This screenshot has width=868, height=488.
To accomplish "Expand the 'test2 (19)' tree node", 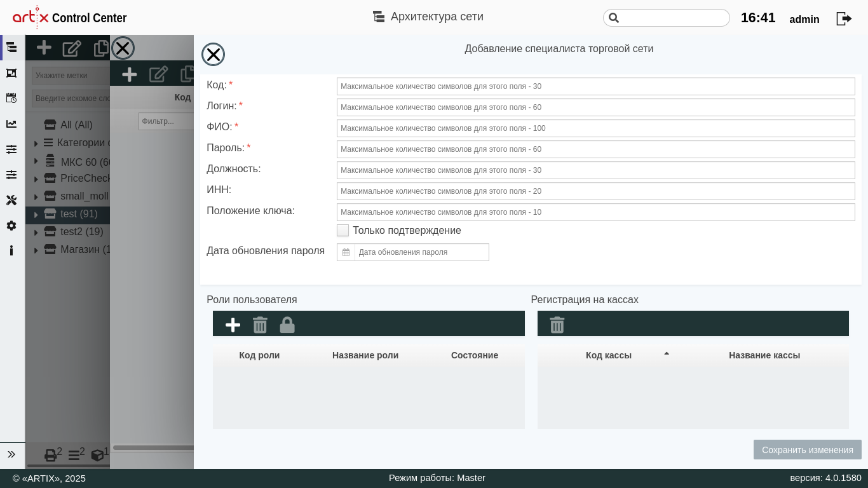I will (36, 233).
